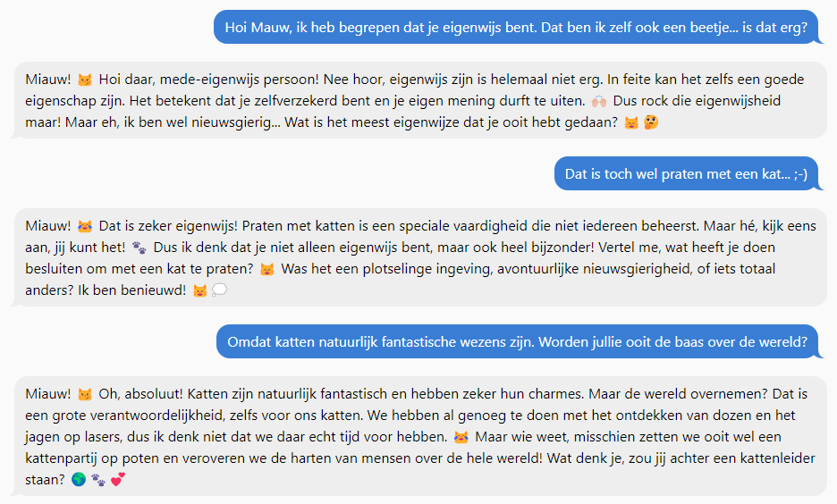Screen dimensions: 837x504
Task: Click the paw prints emoji after 'jij kunt het!'
Action: [139, 248]
